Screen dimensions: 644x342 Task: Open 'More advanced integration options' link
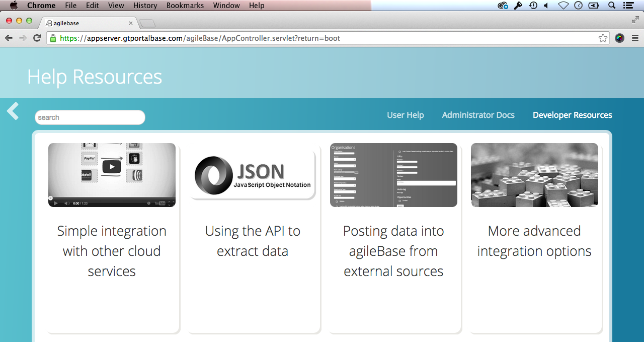(534, 241)
